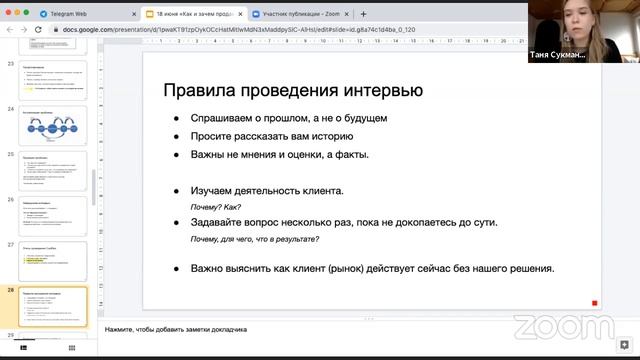Switch to filmstrip view icon
The image size is (640, 360).
pyautogui.click(x=24, y=348)
